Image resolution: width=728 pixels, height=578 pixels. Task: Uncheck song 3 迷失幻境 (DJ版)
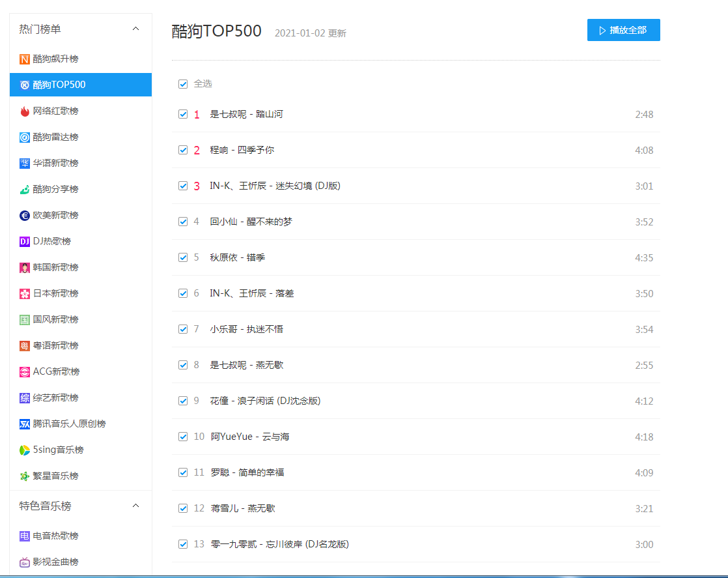pos(183,186)
